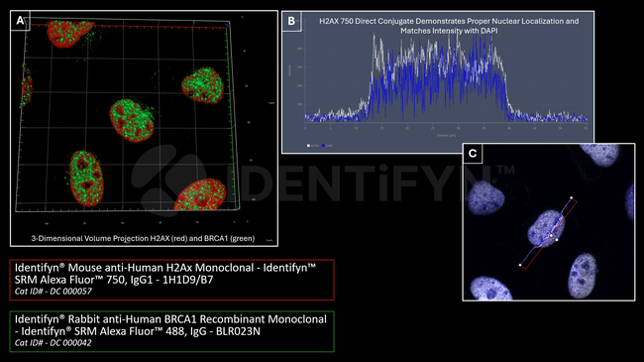The width and height of the screenshot is (644, 362).
Task: Click the white AF750 legend marker in chart
Action: [x=308, y=146]
